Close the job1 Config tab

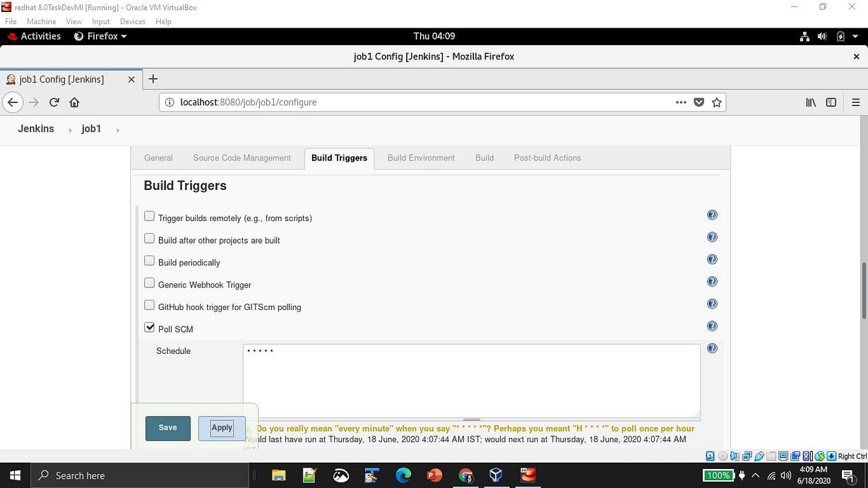point(131,79)
